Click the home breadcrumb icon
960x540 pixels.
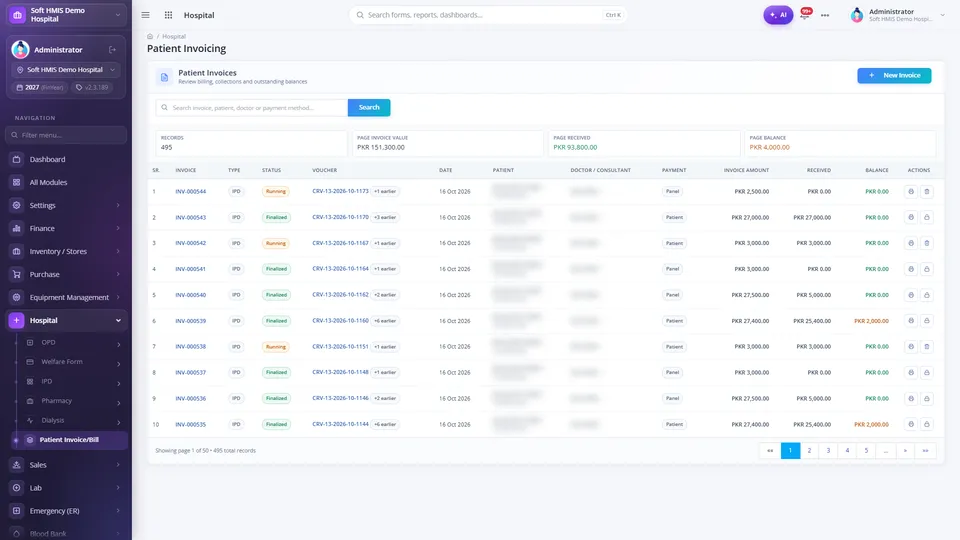(x=150, y=37)
